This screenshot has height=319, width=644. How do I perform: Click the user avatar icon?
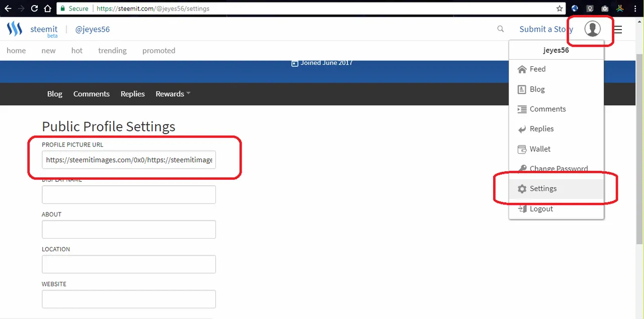[x=592, y=29]
